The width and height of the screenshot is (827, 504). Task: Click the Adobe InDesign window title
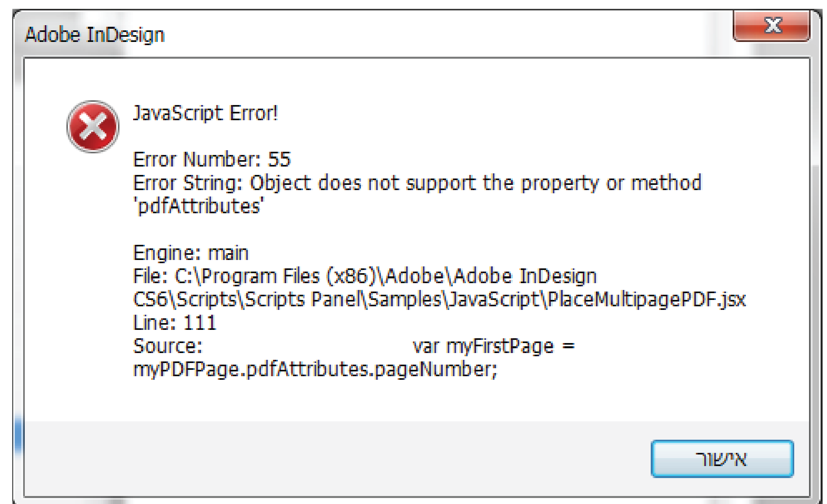95,35
